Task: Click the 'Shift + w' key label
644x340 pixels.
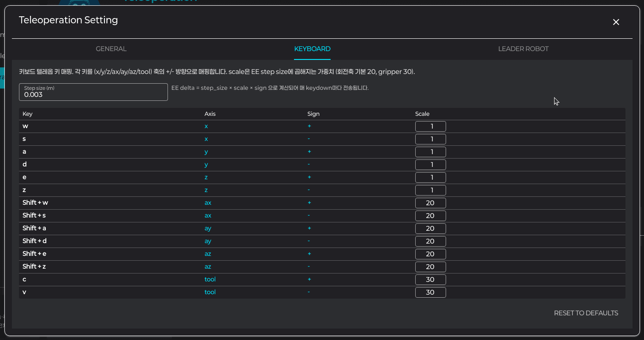Action: pyautogui.click(x=35, y=203)
